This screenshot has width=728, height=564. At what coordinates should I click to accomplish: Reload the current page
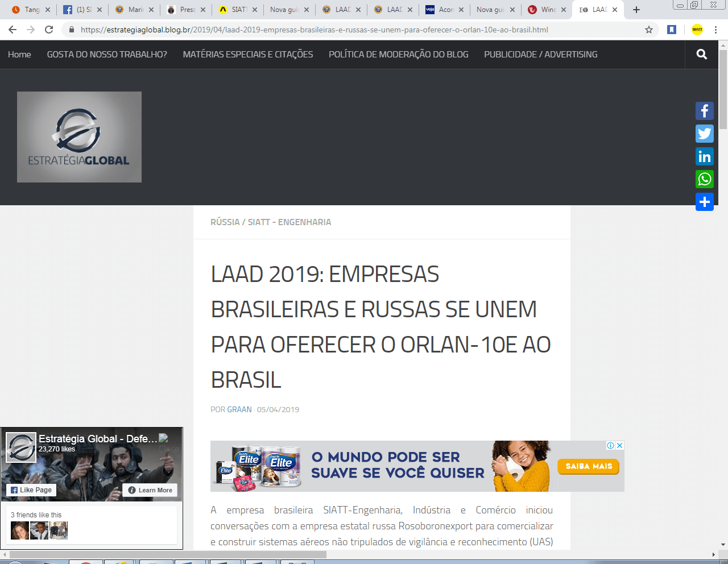tap(49, 30)
